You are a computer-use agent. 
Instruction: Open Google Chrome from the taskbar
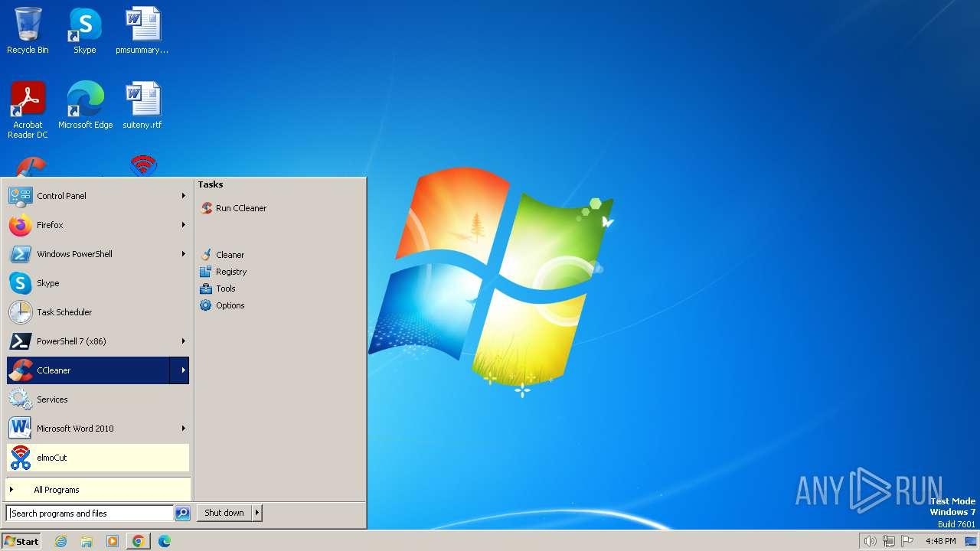tap(139, 541)
